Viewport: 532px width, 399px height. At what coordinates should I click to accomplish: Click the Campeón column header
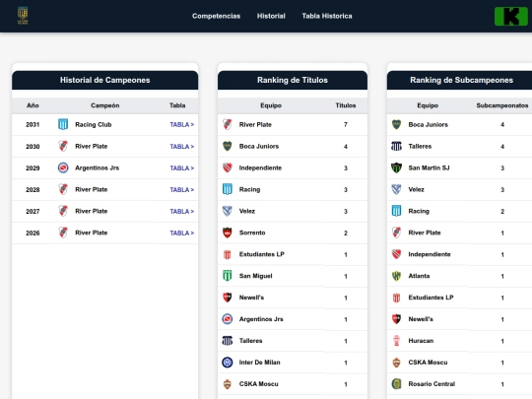pyautogui.click(x=104, y=105)
